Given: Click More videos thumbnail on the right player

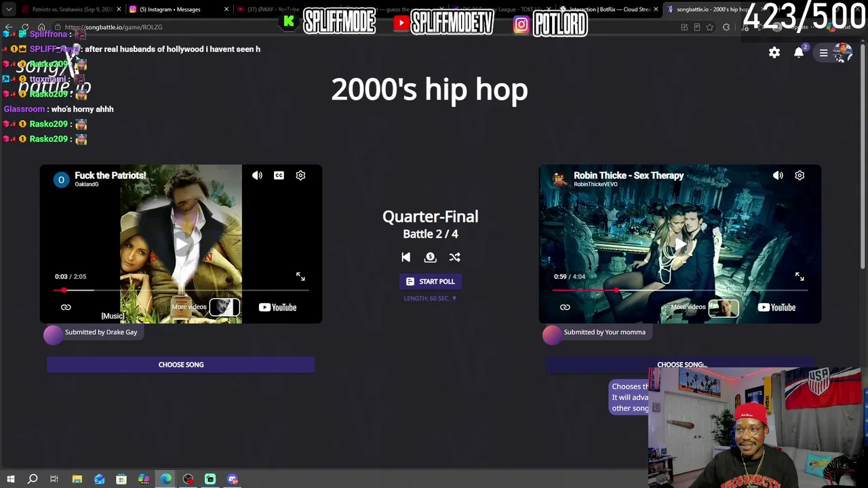Looking at the screenshot, I should [x=724, y=308].
